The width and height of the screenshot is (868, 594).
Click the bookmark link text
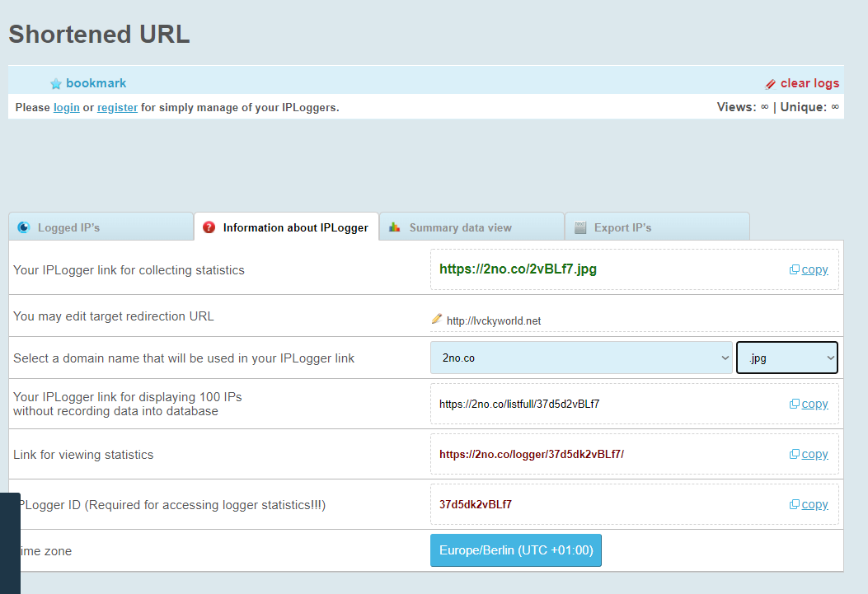pos(96,83)
